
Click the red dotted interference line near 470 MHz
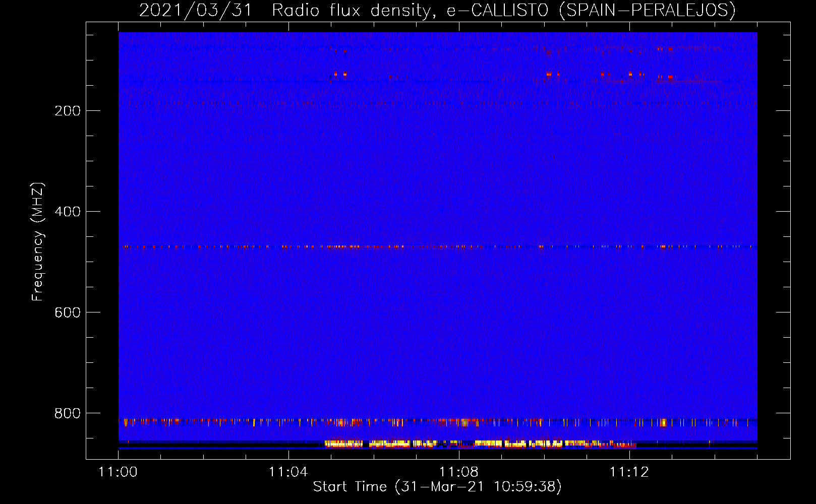coord(438,247)
